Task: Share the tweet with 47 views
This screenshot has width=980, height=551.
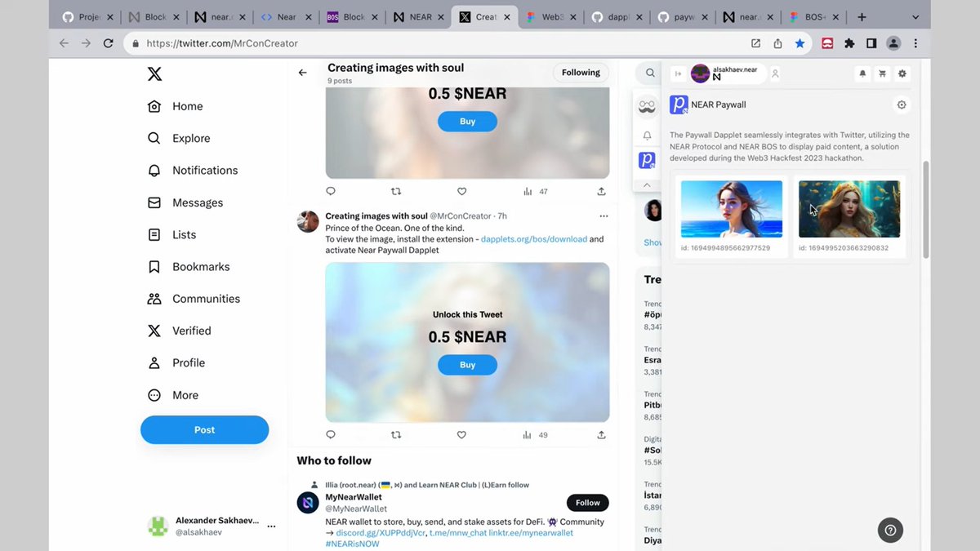Action: 601,191
